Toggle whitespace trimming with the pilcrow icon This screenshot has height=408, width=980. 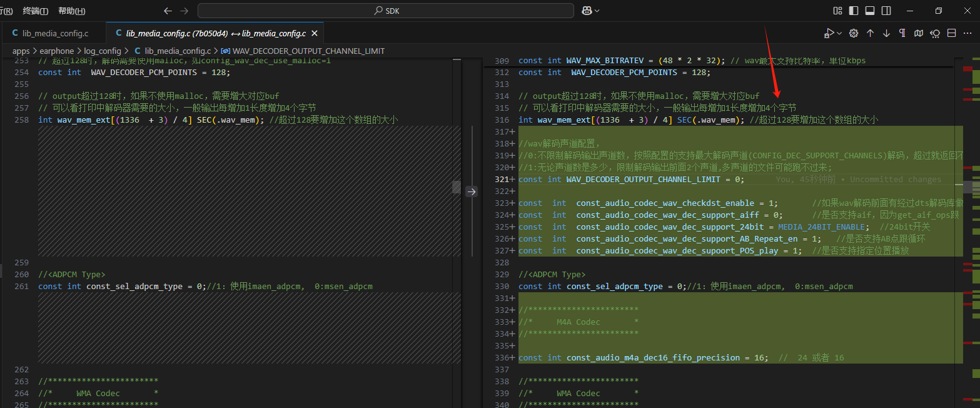tap(902, 33)
